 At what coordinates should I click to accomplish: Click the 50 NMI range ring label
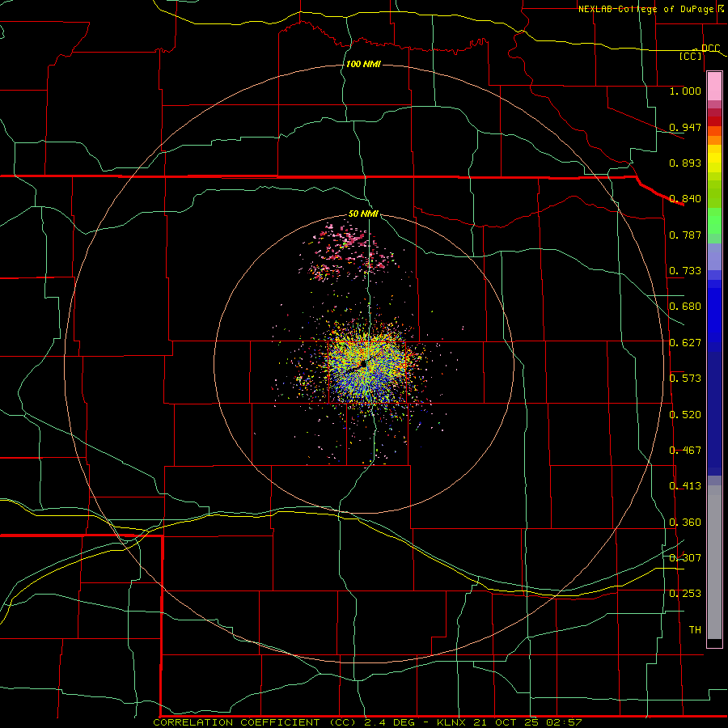click(363, 214)
